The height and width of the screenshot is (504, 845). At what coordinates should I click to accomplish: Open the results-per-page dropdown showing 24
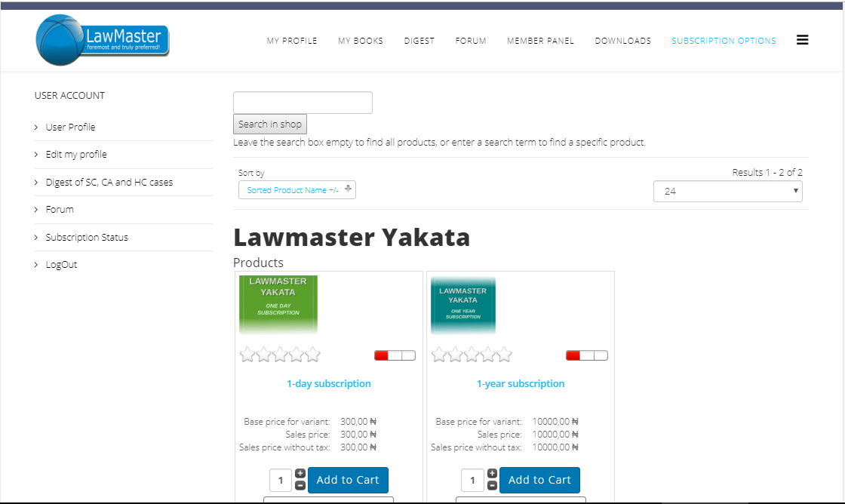727,192
